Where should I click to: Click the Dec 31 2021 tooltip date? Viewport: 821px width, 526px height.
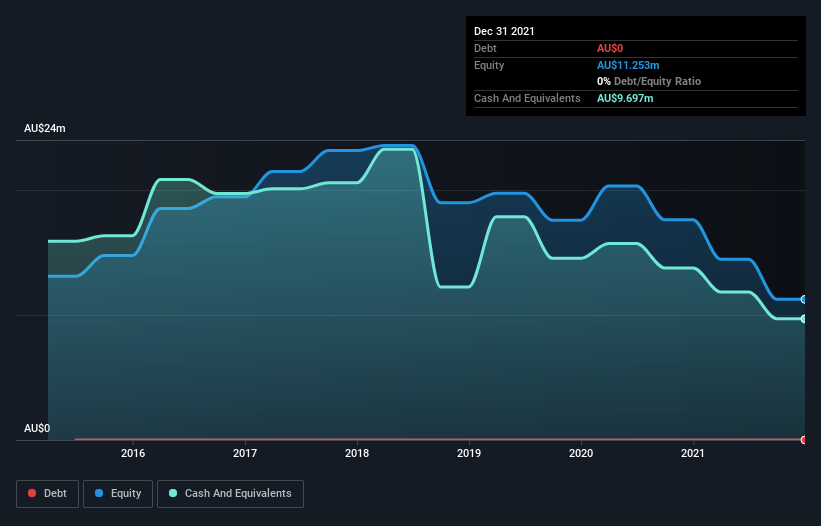point(504,31)
